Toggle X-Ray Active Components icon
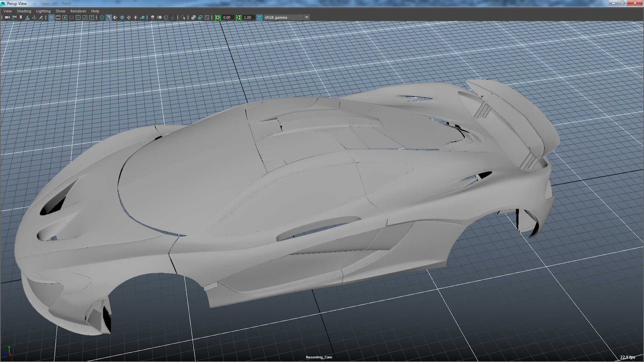The height and width of the screenshot is (362, 644). point(200,18)
